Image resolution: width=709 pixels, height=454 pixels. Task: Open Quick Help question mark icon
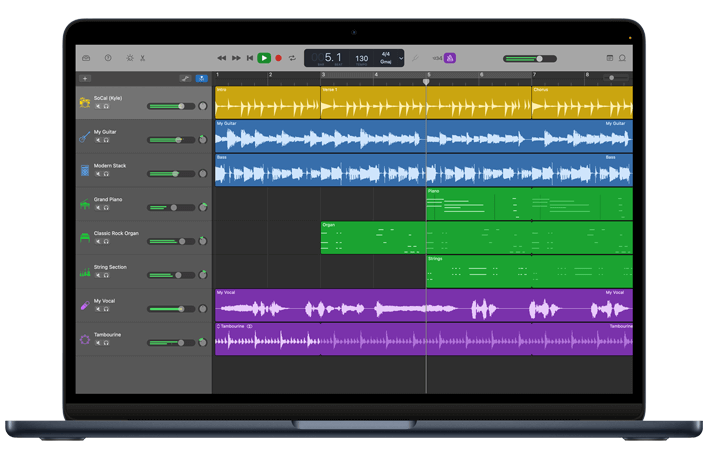[x=108, y=58]
